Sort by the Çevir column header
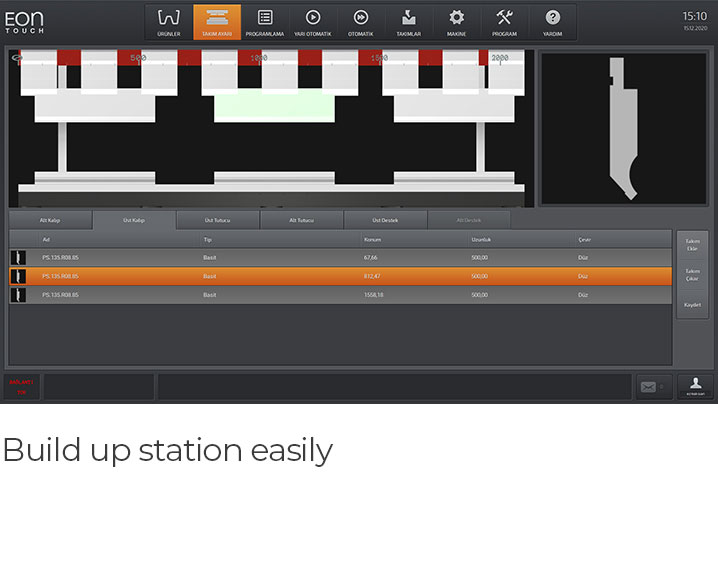Viewport: 718px width, 574px height. 584,239
